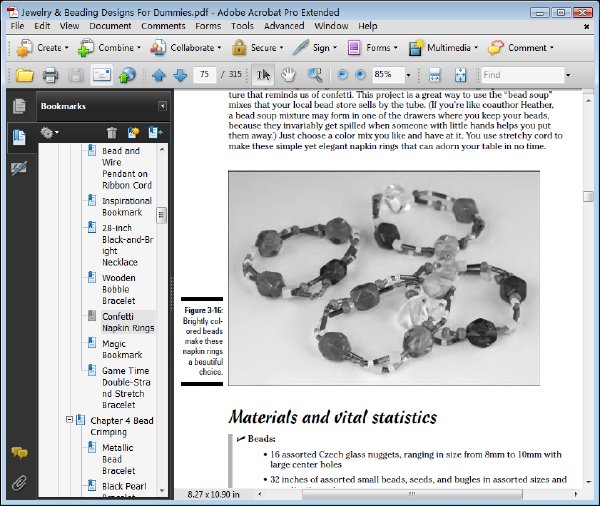
Task: Go to Metallic Bead Bracelet bookmark
Action: tap(118, 459)
